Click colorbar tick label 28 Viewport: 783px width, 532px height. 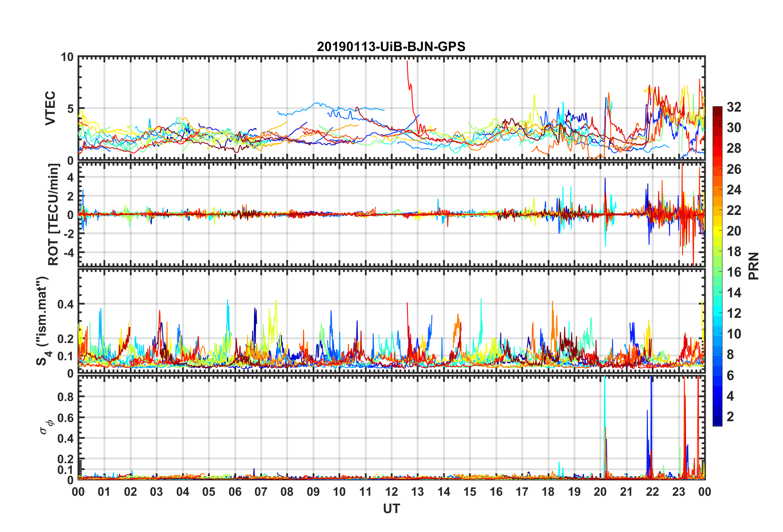[x=734, y=148]
